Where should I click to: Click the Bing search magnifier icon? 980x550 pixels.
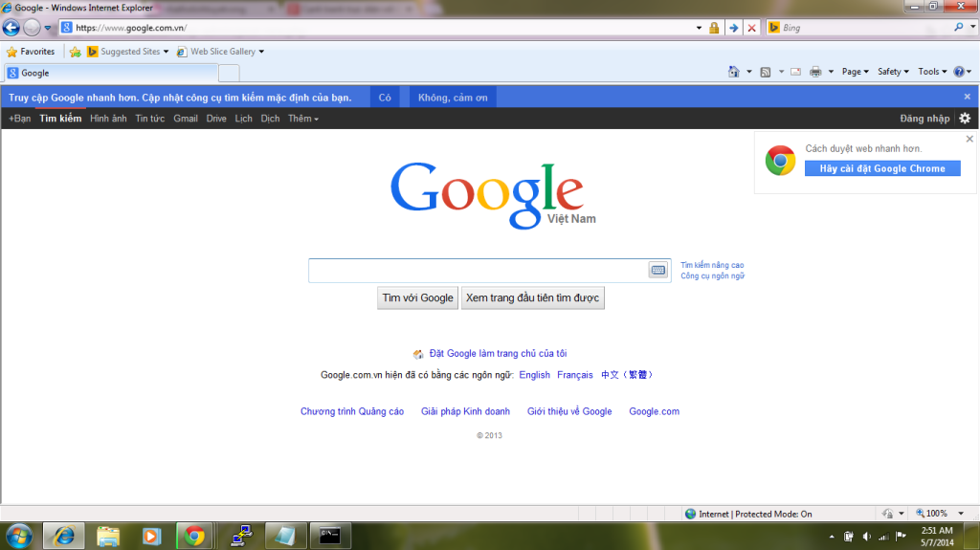pyautogui.click(x=959, y=28)
